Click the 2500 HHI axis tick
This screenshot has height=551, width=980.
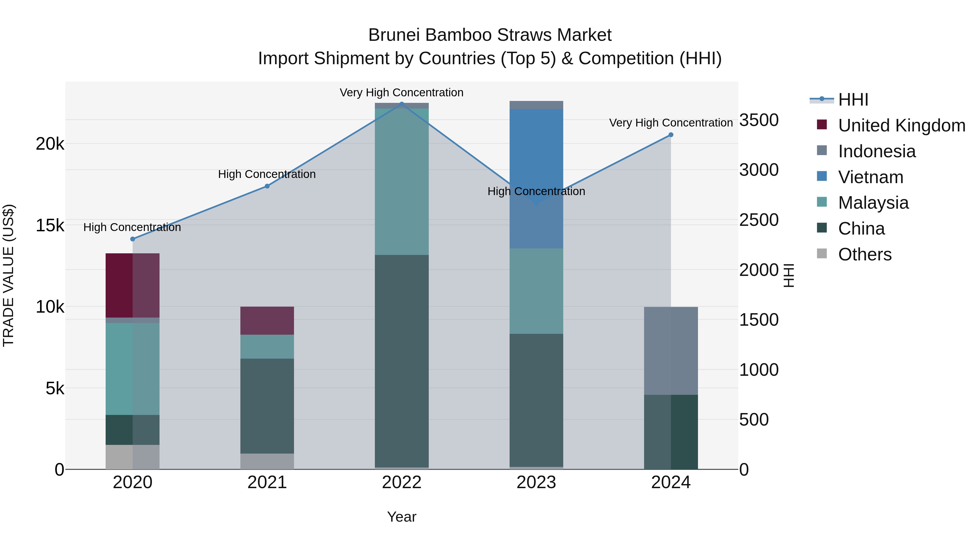tap(759, 220)
